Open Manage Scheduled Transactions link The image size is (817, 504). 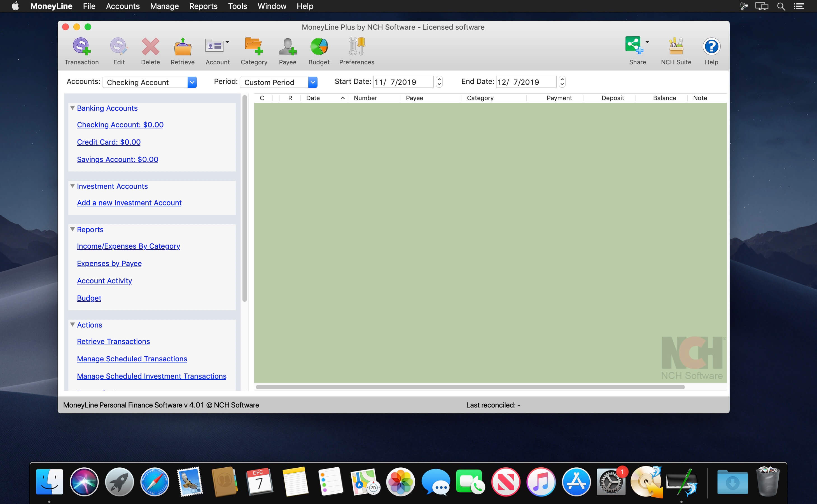pyautogui.click(x=132, y=359)
